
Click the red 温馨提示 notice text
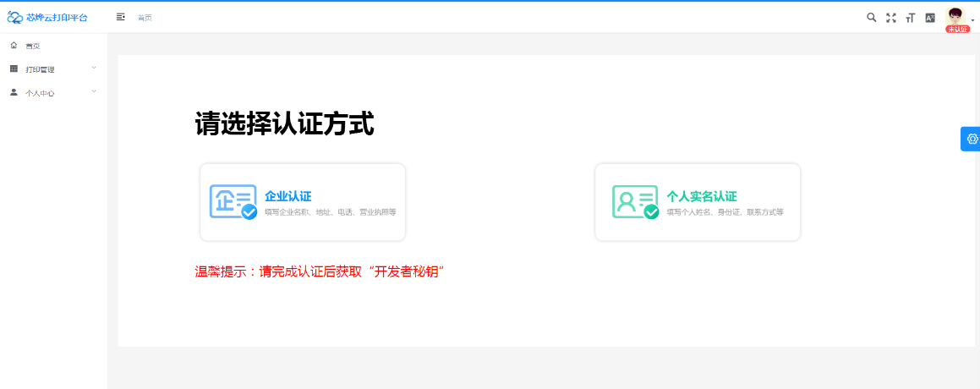coord(320,271)
